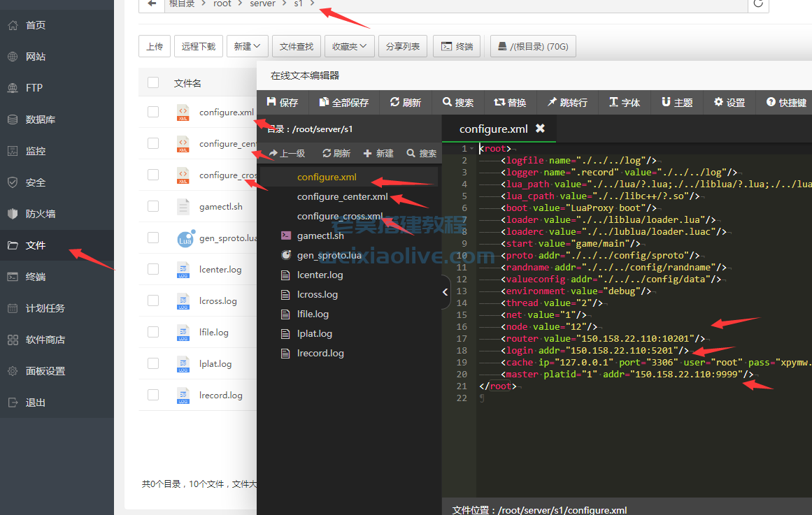Expand the New dropdown in file manager
Image resolution: width=812 pixels, height=515 pixels.
point(247,47)
